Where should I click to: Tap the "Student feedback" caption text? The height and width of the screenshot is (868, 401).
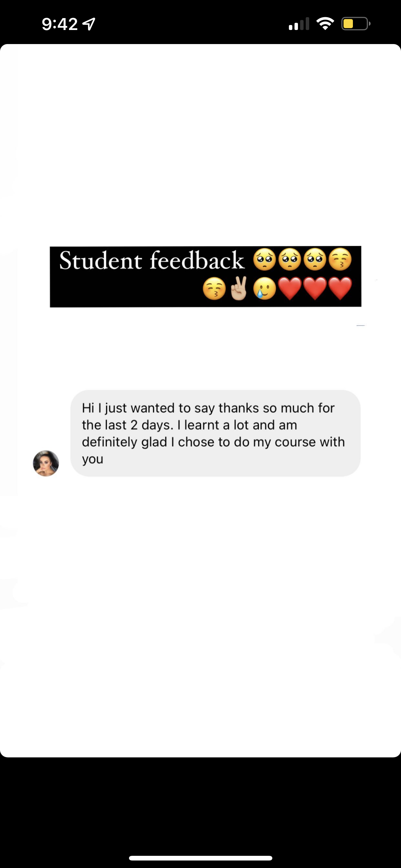(x=151, y=261)
